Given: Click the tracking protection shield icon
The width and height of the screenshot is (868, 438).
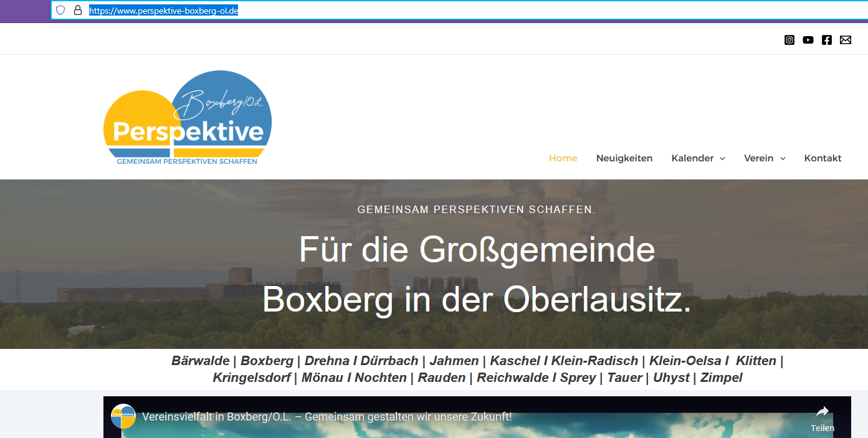Looking at the screenshot, I should pyautogui.click(x=60, y=10).
